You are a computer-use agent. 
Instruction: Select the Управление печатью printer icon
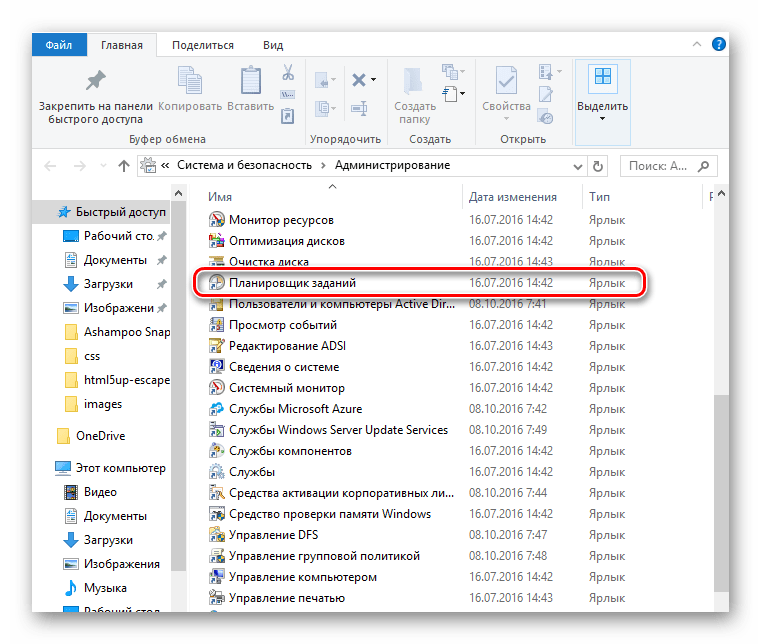[x=216, y=597]
